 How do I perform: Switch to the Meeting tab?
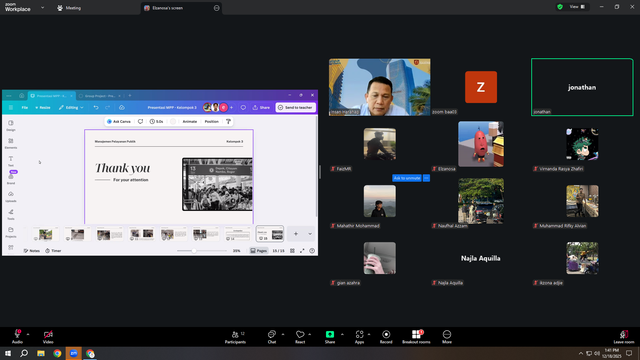69,8
